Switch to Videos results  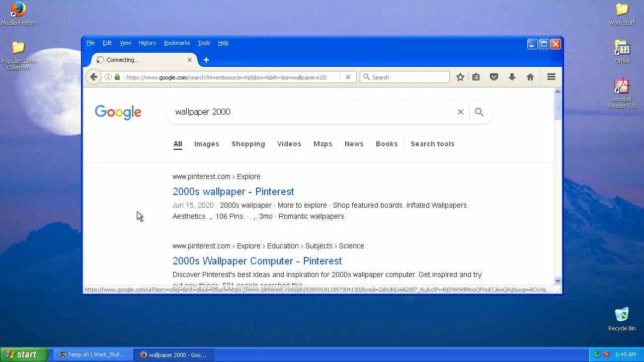pos(289,144)
